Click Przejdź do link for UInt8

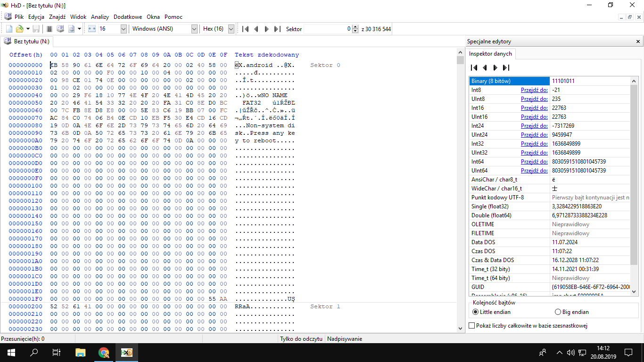coord(534,99)
